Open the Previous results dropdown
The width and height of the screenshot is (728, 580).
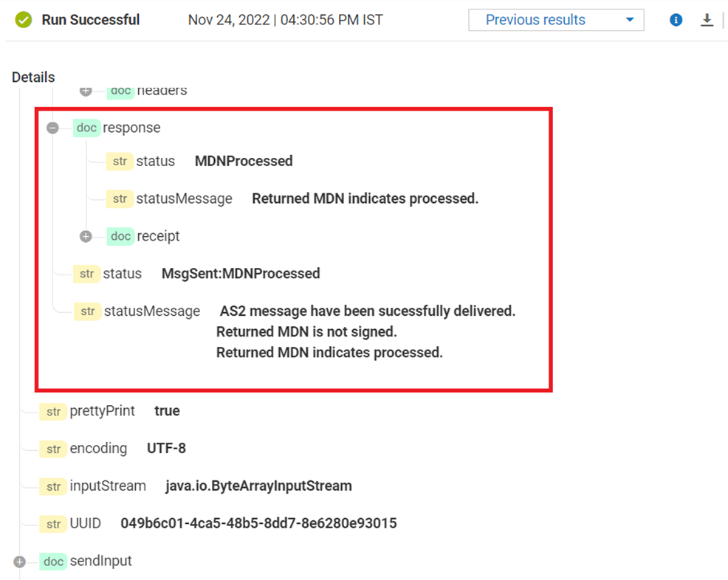click(556, 20)
